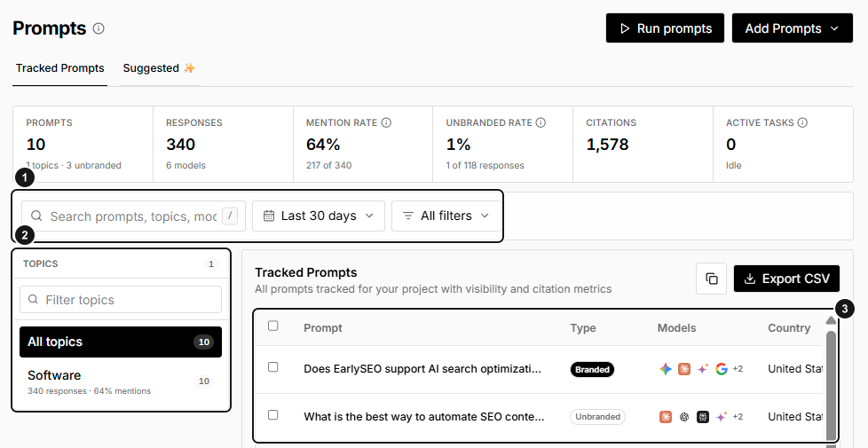
Task: Click the black square model icon in automate SEO row
Action: pyautogui.click(x=703, y=417)
